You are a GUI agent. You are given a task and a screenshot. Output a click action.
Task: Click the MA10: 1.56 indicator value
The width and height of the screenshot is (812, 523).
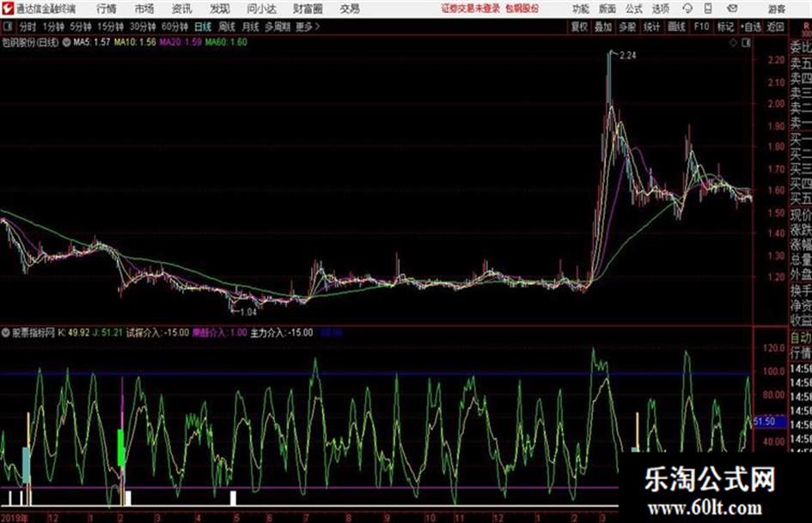click(x=135, y=42)
